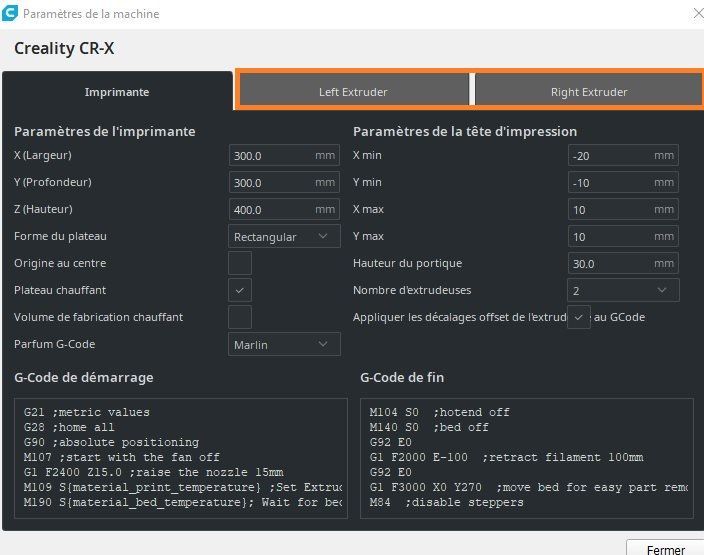Click the 'M107 ;start with the fan off' line
Image resolution: width=704 pixels, height=555 pixels.
coord(122,457)
